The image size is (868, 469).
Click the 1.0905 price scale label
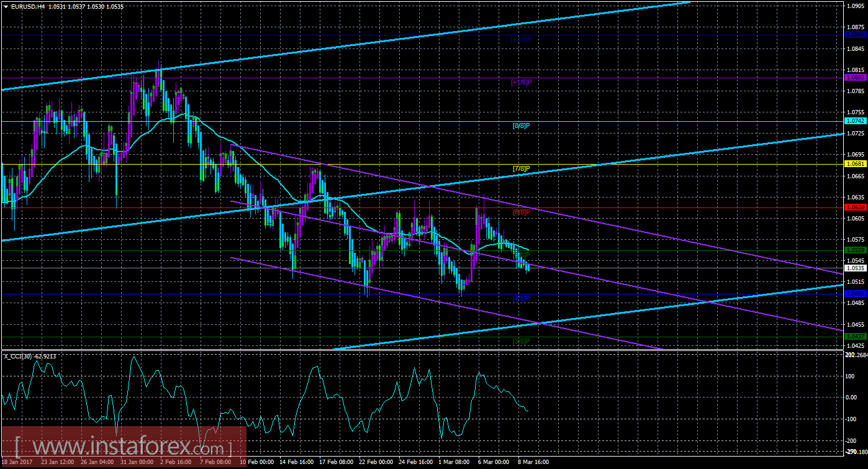(855, 6)
